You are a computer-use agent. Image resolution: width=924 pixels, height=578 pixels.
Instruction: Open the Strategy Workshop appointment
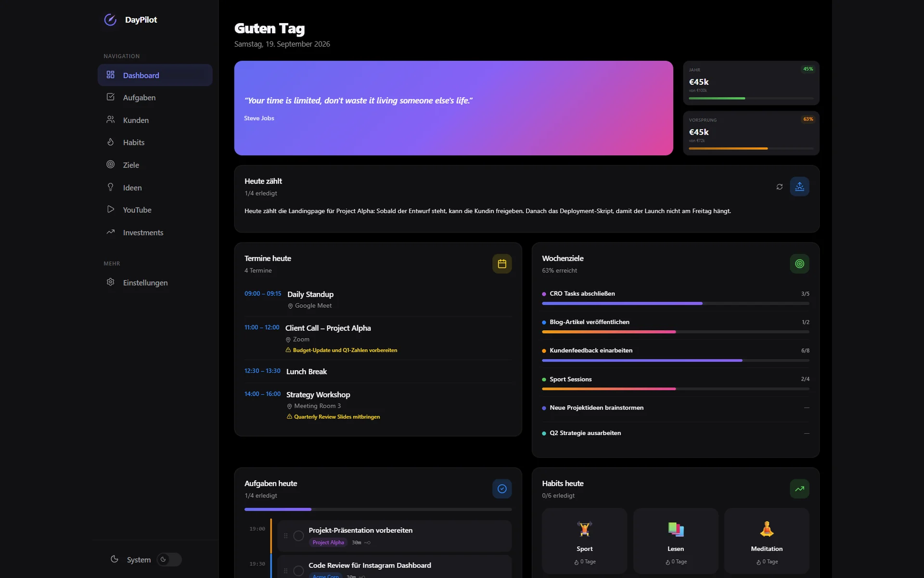(x=378, y=405)
